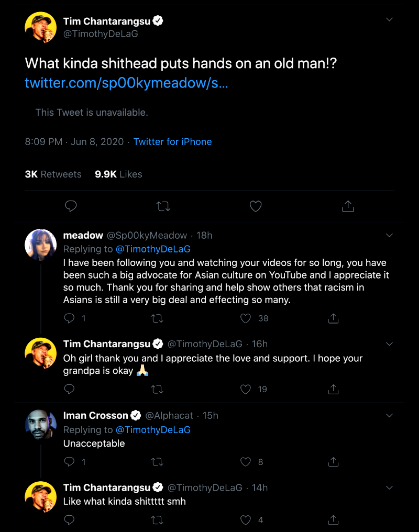Share the 'Like what kinda' reply
Image resolution: width=419 pixels, height=532 pixels.
(x=334, y=520)
